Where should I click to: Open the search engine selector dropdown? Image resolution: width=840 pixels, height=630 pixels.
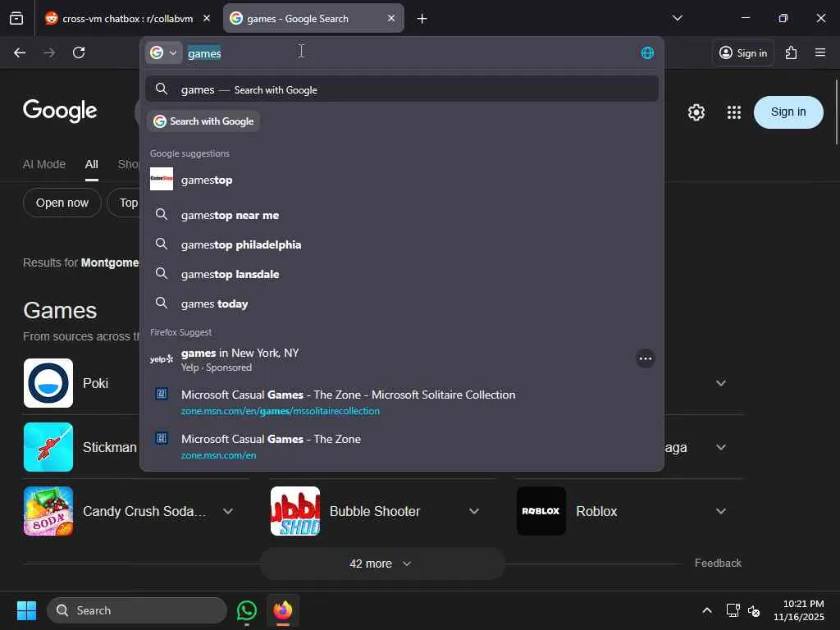tap(164, 52)
